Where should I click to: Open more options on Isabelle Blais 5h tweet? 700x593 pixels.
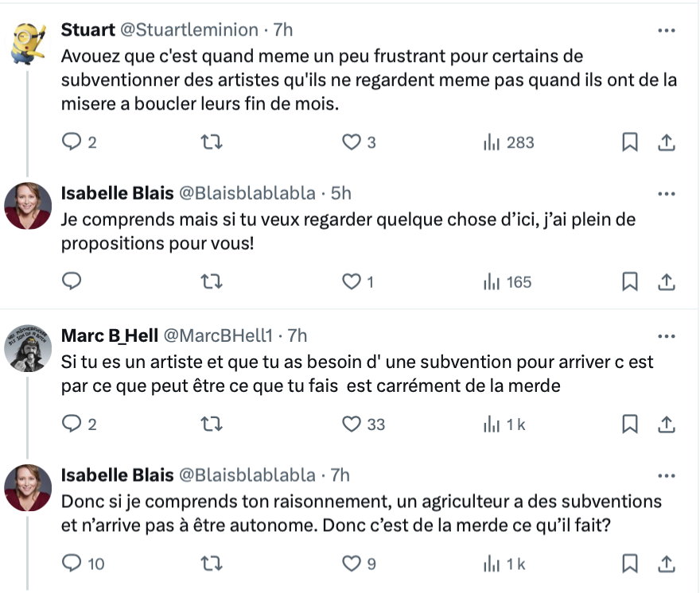[666, 194]
